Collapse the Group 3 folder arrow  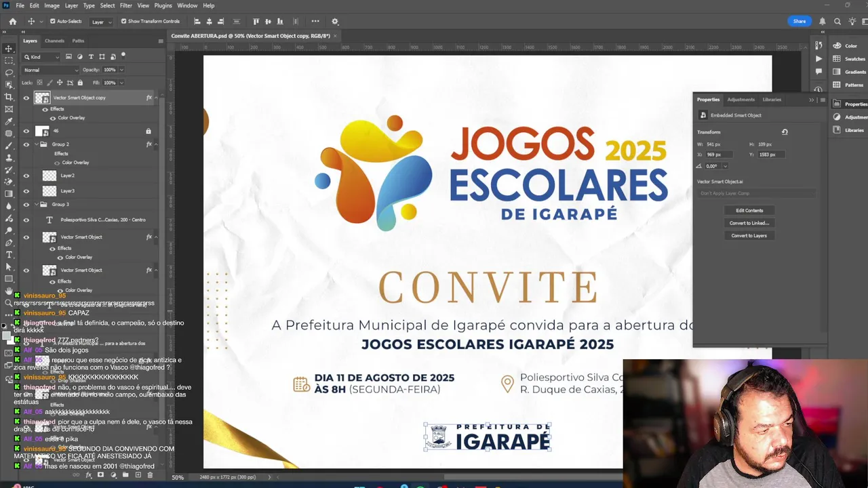[x=36, y=204]
